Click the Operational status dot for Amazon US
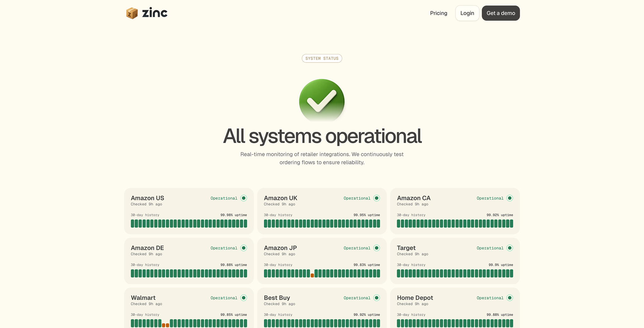Screen dimensions: 644x328 coord(244,198)
